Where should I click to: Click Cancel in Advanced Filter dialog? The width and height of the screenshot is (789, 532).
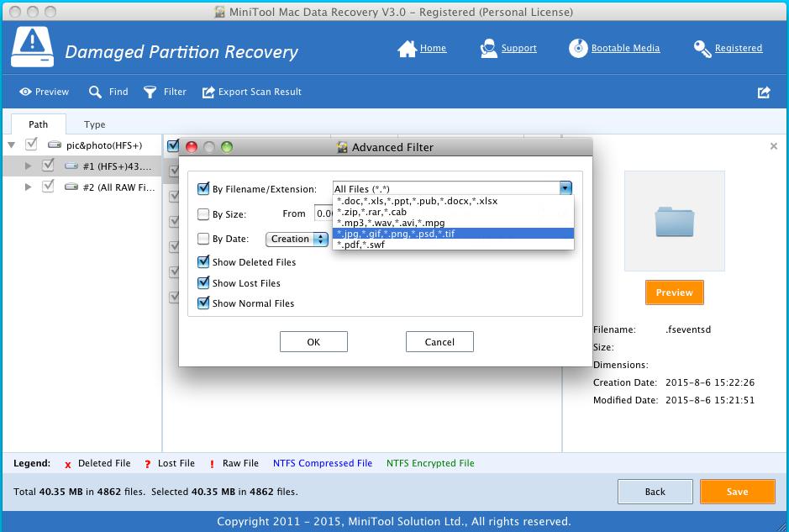pos(439,342)
